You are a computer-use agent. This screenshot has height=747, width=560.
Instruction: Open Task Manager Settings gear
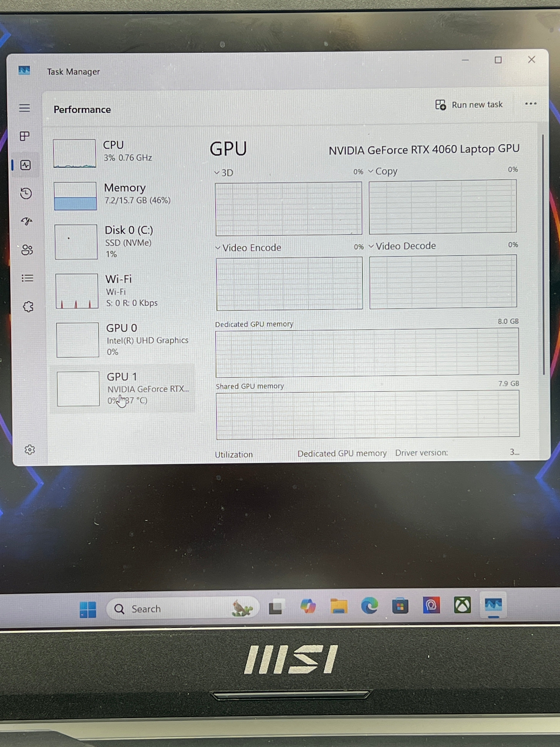coord(30,449)
